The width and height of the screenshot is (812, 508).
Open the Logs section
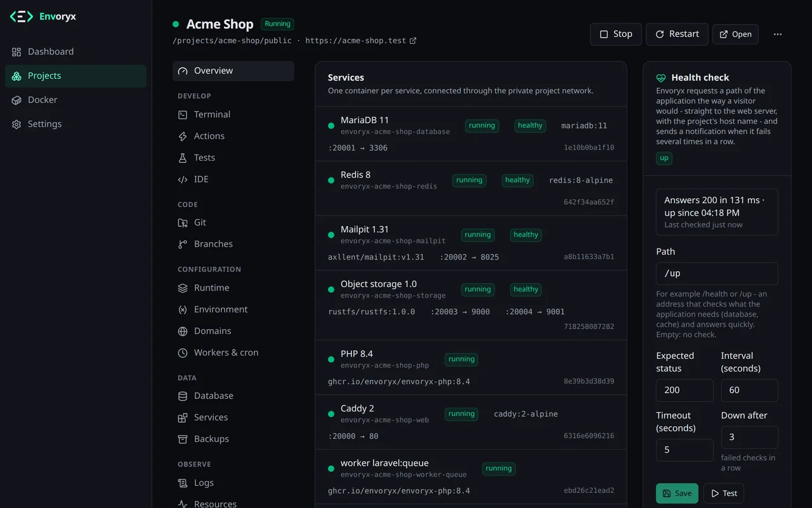[233, 483]
